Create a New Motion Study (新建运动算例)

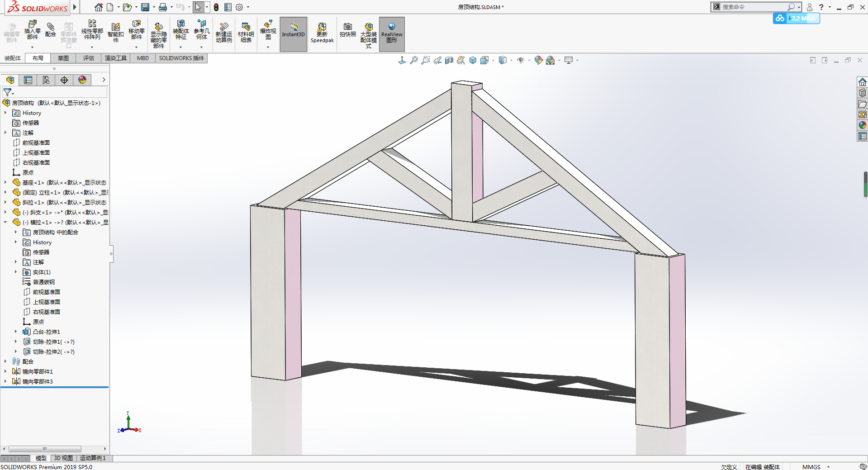(x=224, y=33)
